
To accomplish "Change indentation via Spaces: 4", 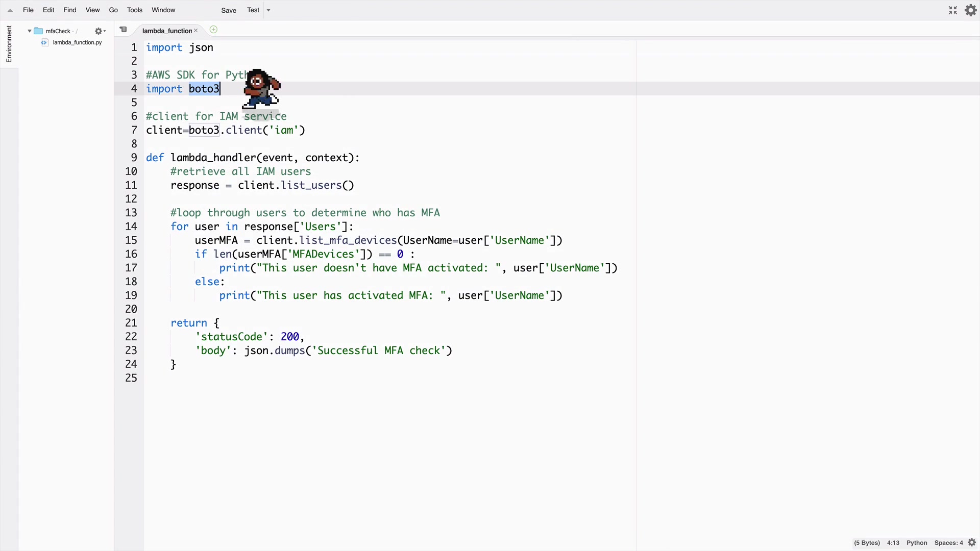I will pyautogui.click(x=948, y=543).
